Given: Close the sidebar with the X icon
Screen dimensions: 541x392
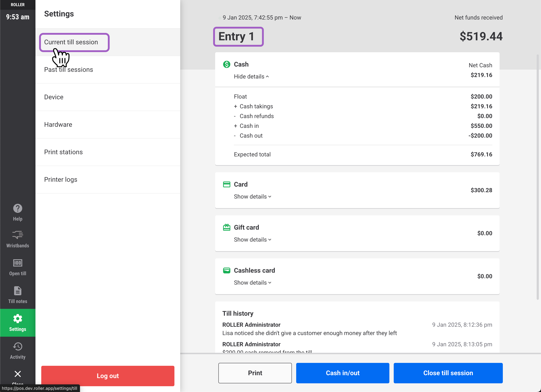Looking at the screenshot, I should tap(18, 374).
